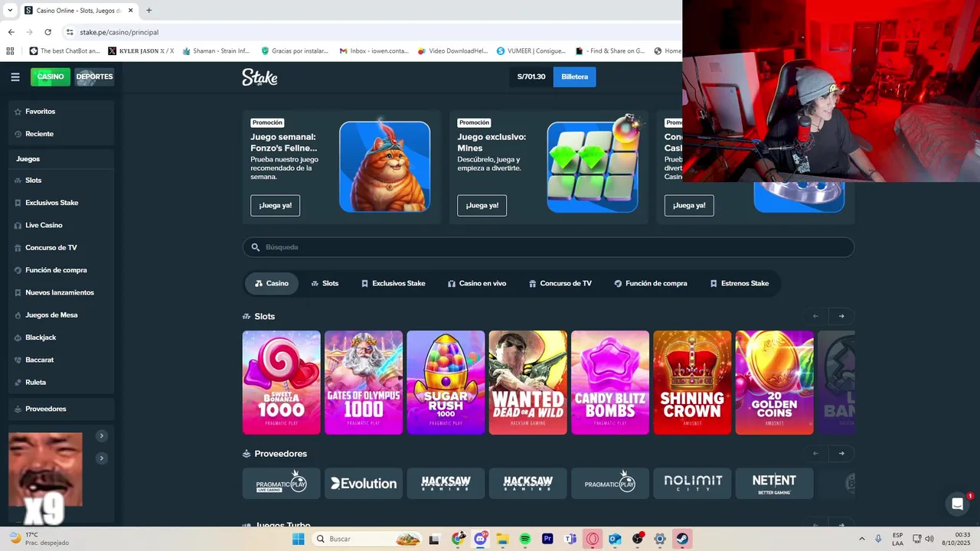The width and height of the screenshot is (980, 551).
Task: Go back in the browser
Action: (11, 32)
